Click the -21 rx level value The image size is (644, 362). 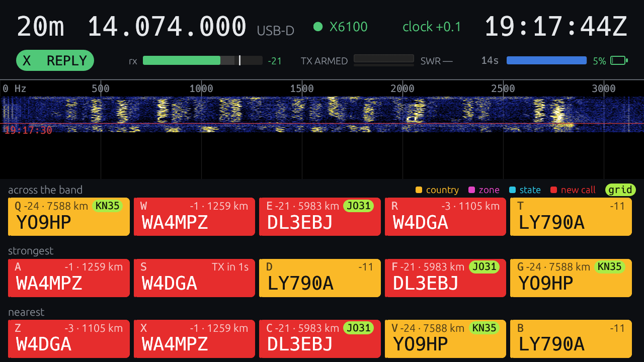pos(275,61)
